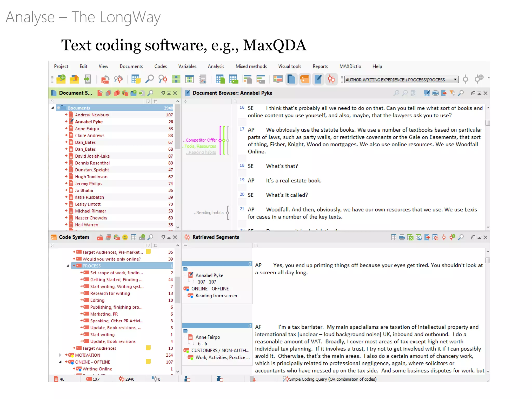
Task: Collapse the Documents root folder
Action: click(x=53, y=108)
